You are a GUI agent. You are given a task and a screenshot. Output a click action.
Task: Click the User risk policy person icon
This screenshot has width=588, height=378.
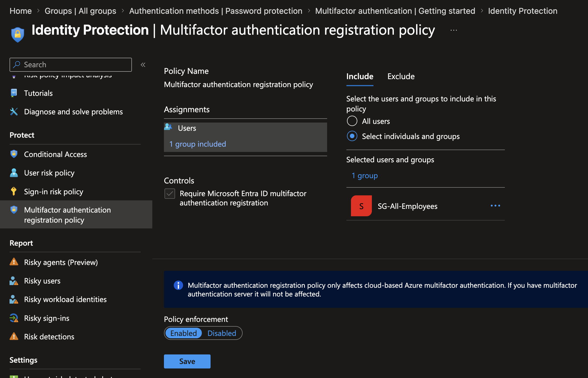(x=14, y=173)
